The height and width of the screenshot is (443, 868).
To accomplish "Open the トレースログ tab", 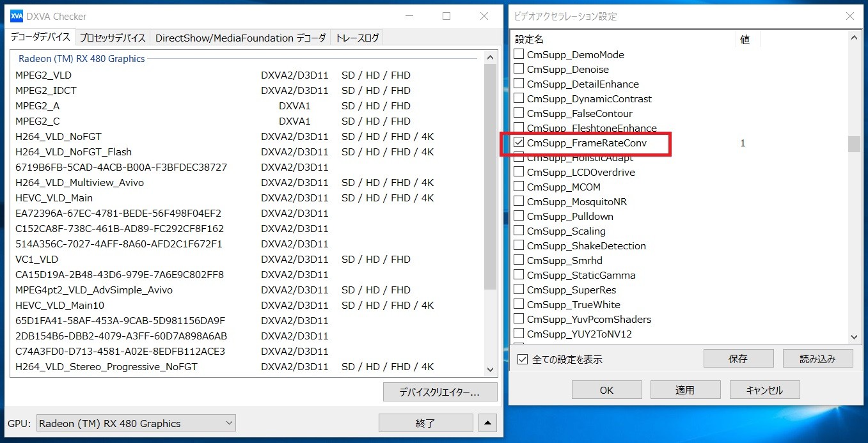I will pyautogui.click(x=358, y=38).
